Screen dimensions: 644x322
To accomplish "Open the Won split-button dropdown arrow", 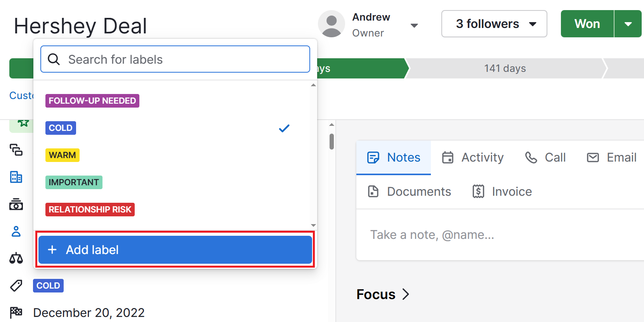I will [628, 24].
